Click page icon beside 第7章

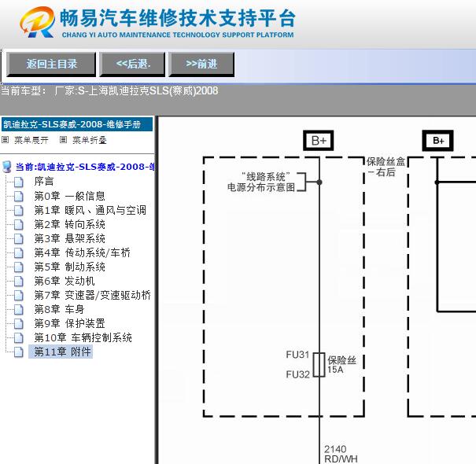[19, 296]
